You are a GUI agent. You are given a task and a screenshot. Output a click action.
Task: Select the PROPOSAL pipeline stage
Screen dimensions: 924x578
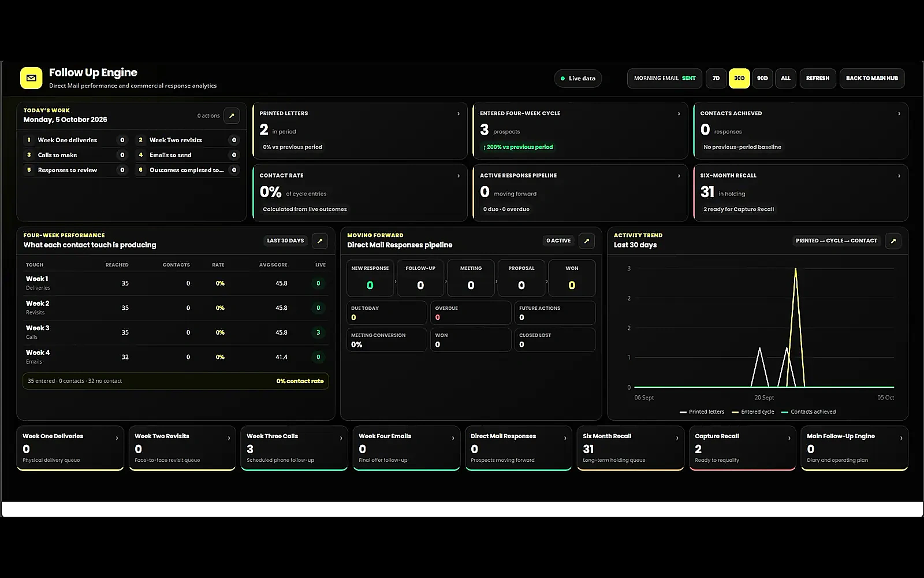click(521, 278)
